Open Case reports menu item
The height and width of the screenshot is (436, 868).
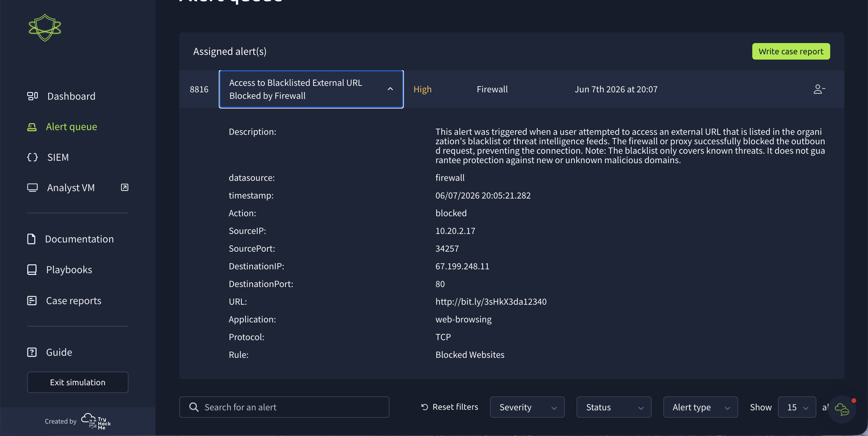pyautogui.click(x=74, y=300)
